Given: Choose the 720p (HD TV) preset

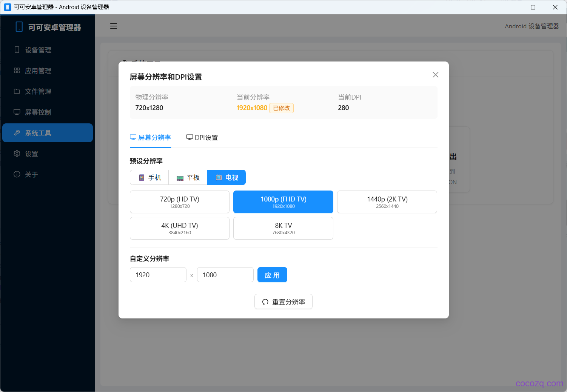Looking at the screenshot, I should click(180, 202).
